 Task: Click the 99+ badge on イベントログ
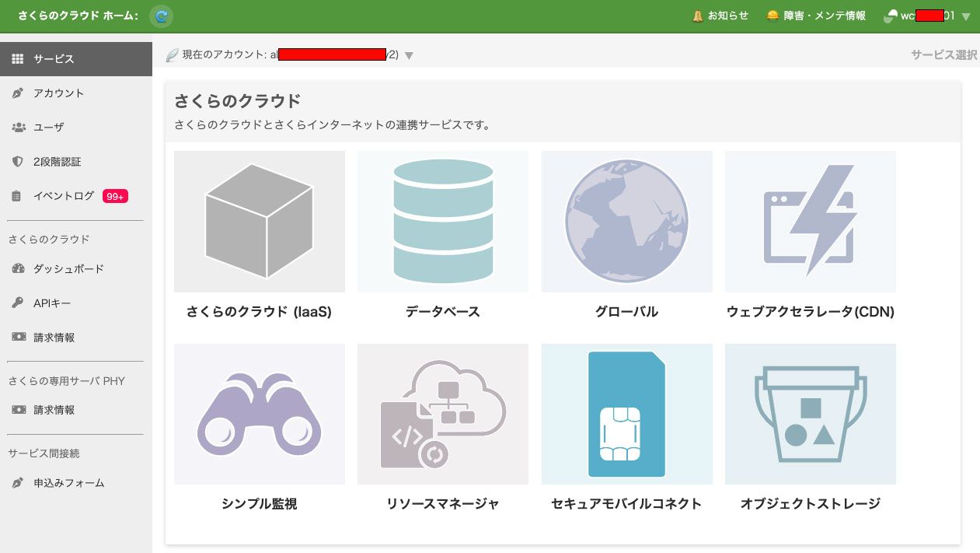(115, 196)
